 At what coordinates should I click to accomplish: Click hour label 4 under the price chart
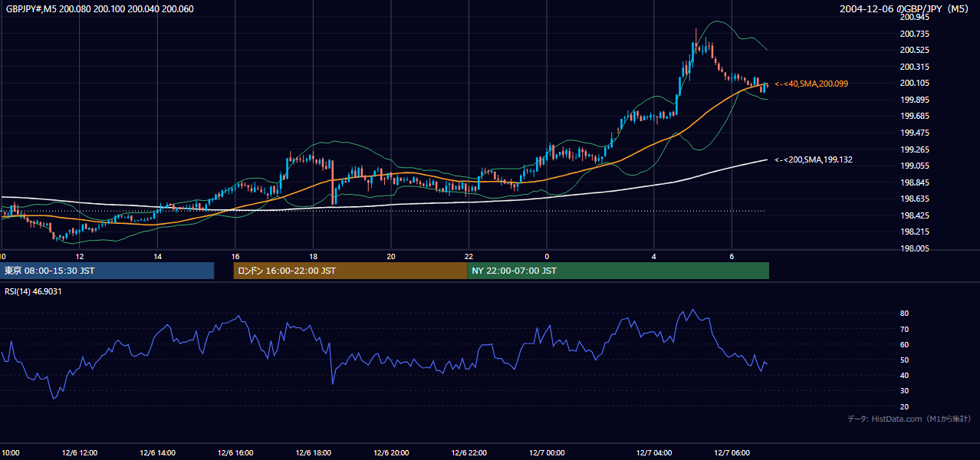tap(654, 256)
